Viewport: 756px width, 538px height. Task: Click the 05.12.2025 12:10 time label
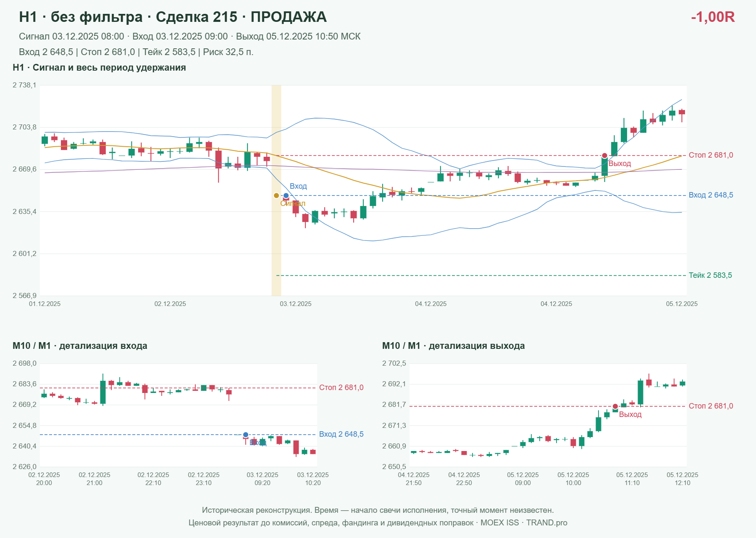(x=682, y=479)
